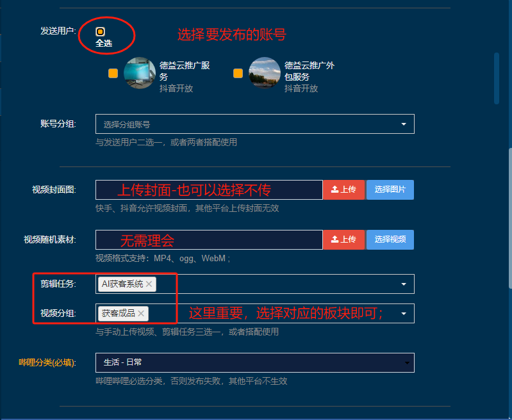Click the 发送用户 label

58,31
